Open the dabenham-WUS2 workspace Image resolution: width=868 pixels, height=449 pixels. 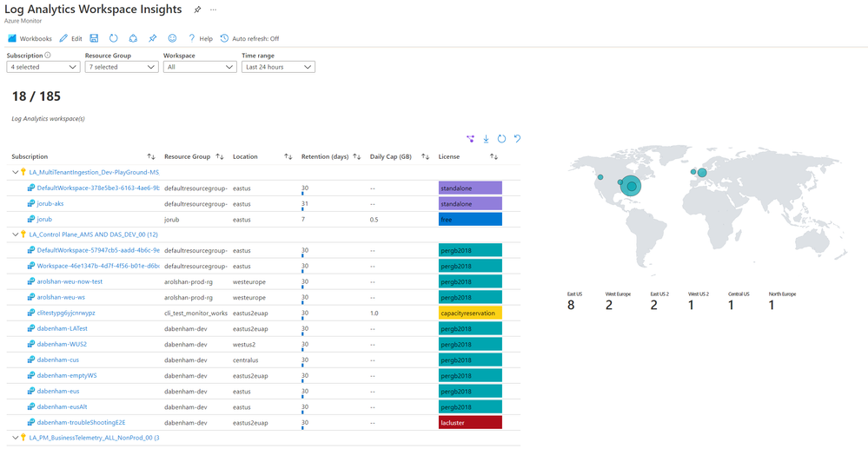click(62, 345)
